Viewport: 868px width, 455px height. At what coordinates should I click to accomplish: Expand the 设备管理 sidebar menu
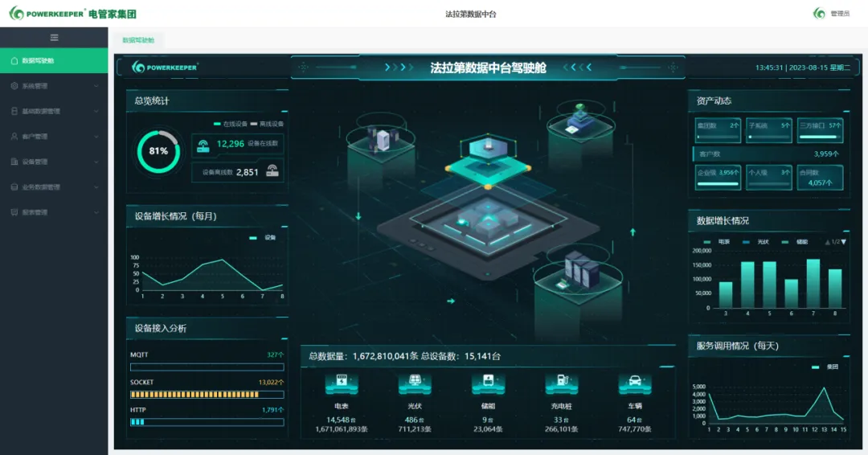[x=53, y=162]
